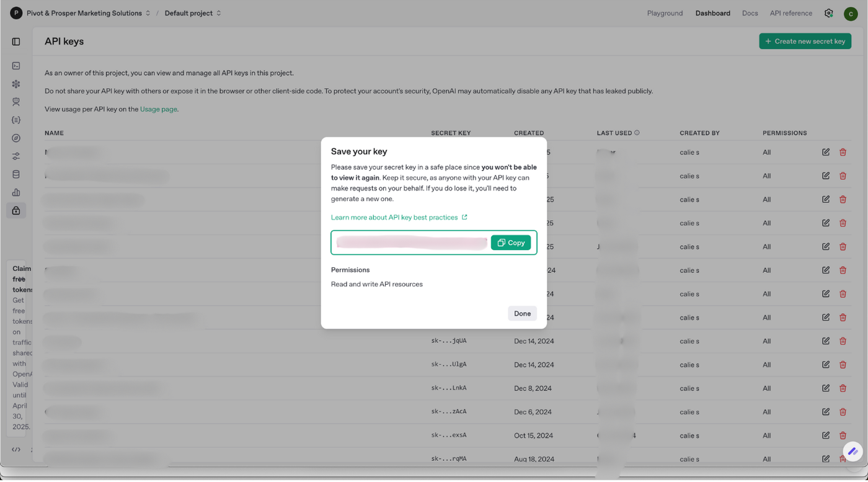This screenshot has height=482, width=868.
Task: Open the compass icon in the sidebar
Action: click(16, 138)
